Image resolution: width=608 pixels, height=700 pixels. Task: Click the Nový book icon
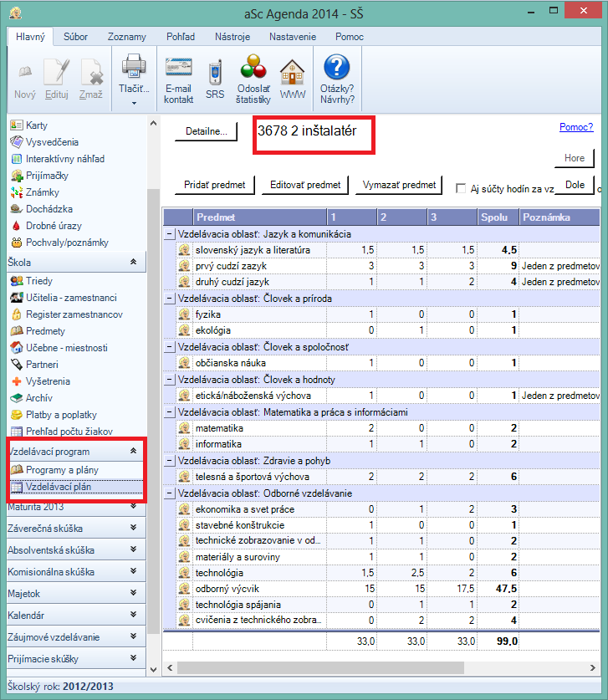tap(25, 71)
